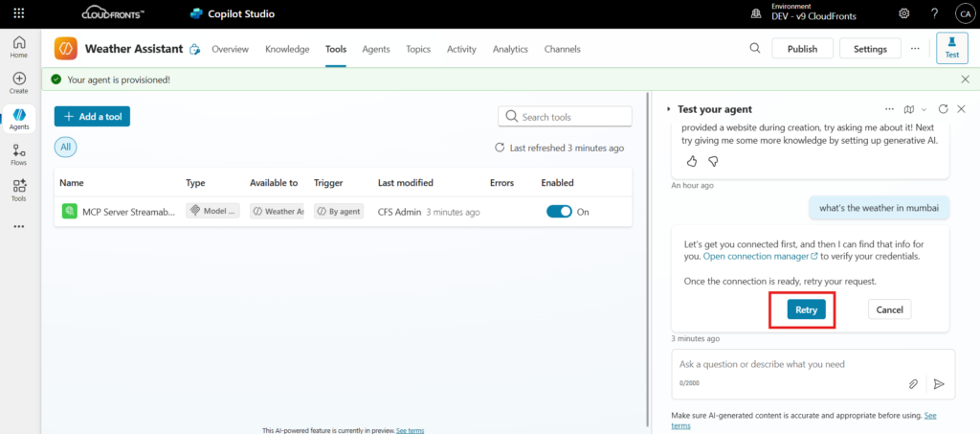Viewport: 980px width, 434px height.
Task: Click the search magnifier beside Publish
Action: [x=755, y=48]
